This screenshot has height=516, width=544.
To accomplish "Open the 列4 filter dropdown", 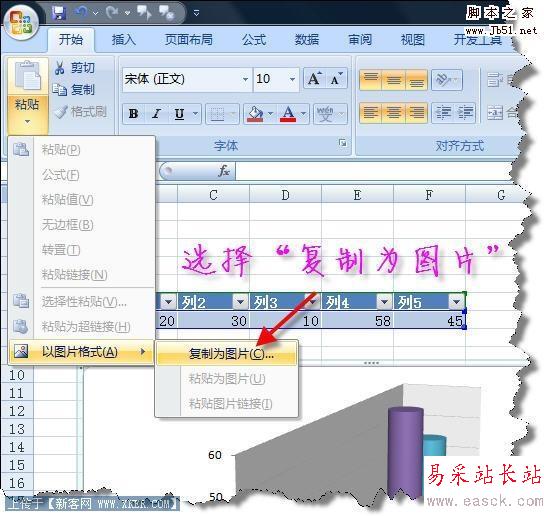I will click(384, 302).
